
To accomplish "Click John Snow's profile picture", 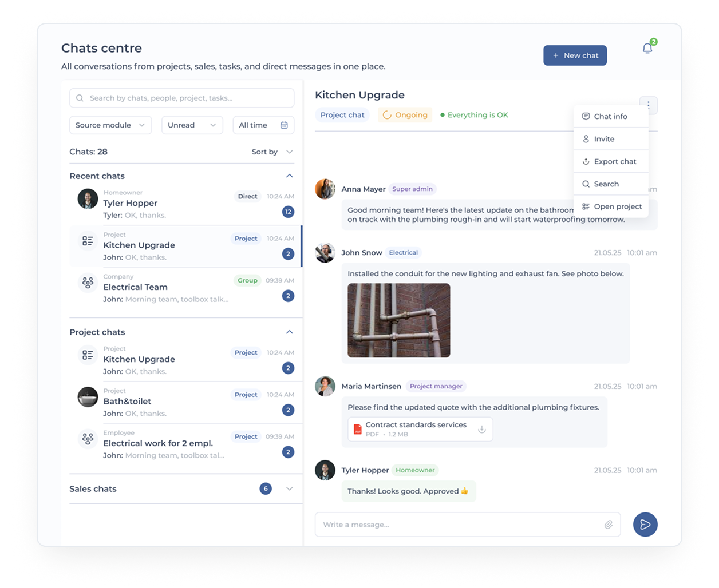I will click(x=325, y=252).
